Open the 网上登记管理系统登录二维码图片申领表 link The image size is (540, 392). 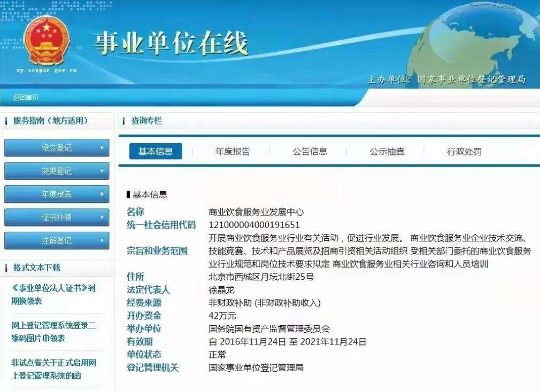coord(53,332)
